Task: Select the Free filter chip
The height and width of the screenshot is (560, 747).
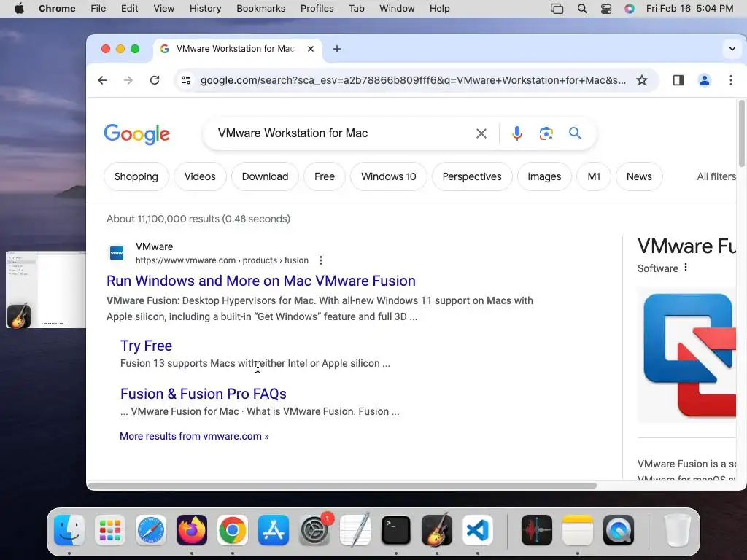Action: coord(325,176)
